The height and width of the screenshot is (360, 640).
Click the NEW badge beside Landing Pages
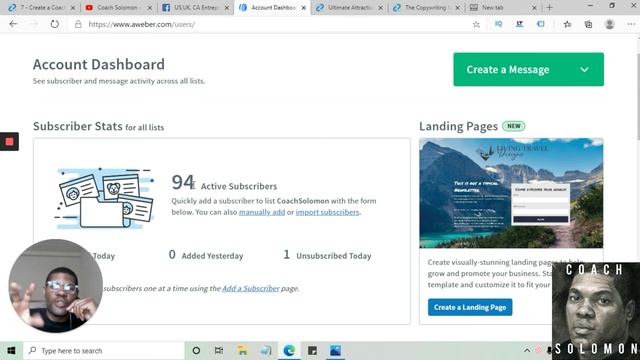pyautogui.click(x=513, y=126)
